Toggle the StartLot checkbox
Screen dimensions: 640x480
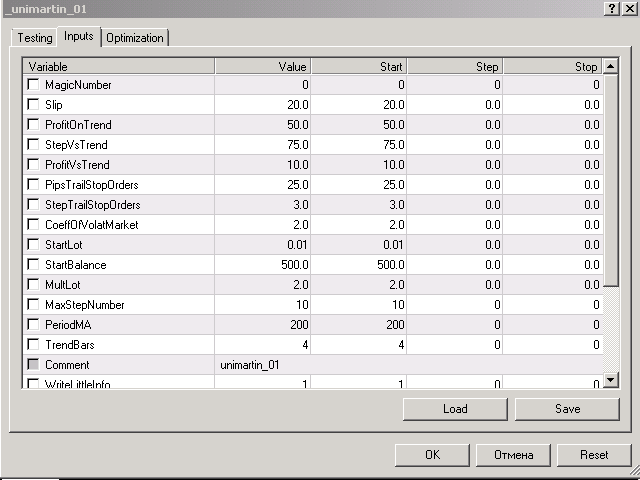(33, 245)
